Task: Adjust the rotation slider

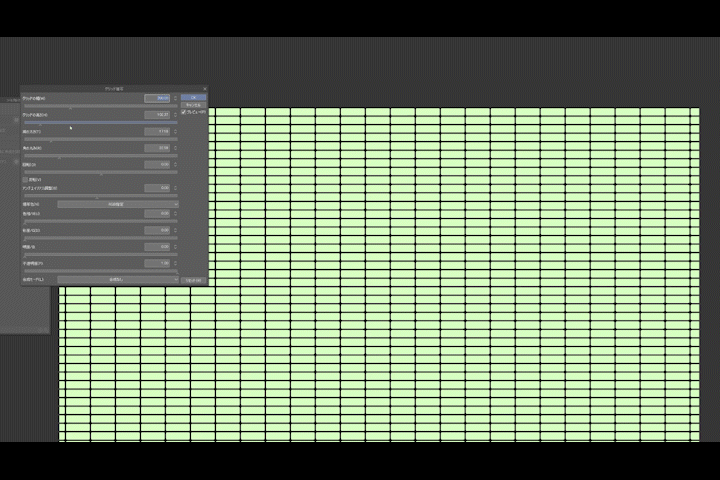Action: pyautogui.click(x=101, y=172)
